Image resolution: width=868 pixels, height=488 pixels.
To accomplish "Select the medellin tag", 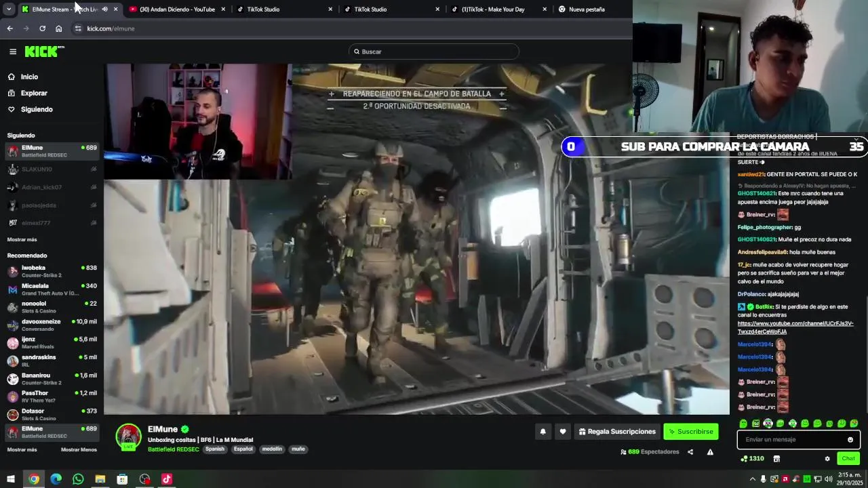I will [272, 449].
